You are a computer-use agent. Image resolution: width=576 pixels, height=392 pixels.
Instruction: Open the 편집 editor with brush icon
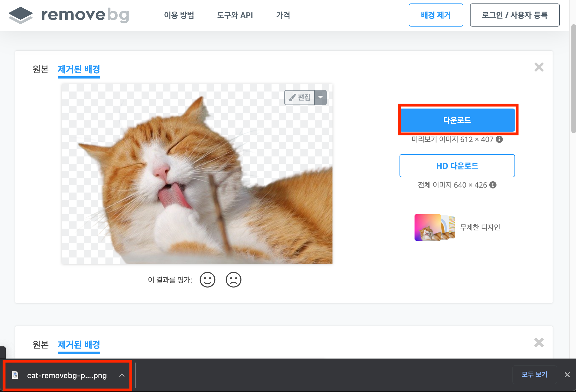coord(300,98)
